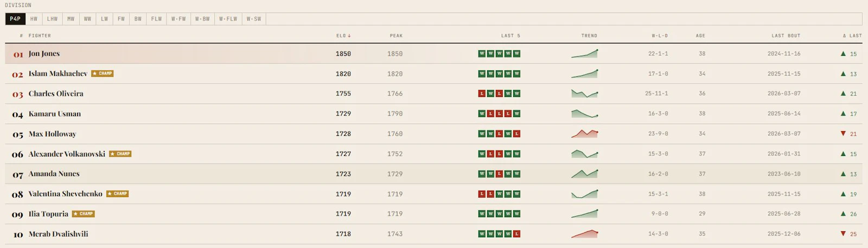Image resolution: width=868 pixels, height=248 pixels.
Task: Sort by the LAST BOUT column header
Action: (x=786, y=36)
